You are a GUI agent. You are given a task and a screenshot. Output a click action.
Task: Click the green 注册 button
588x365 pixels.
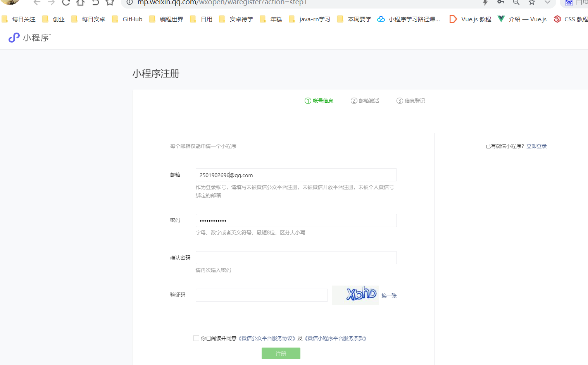tap(281, 353)
